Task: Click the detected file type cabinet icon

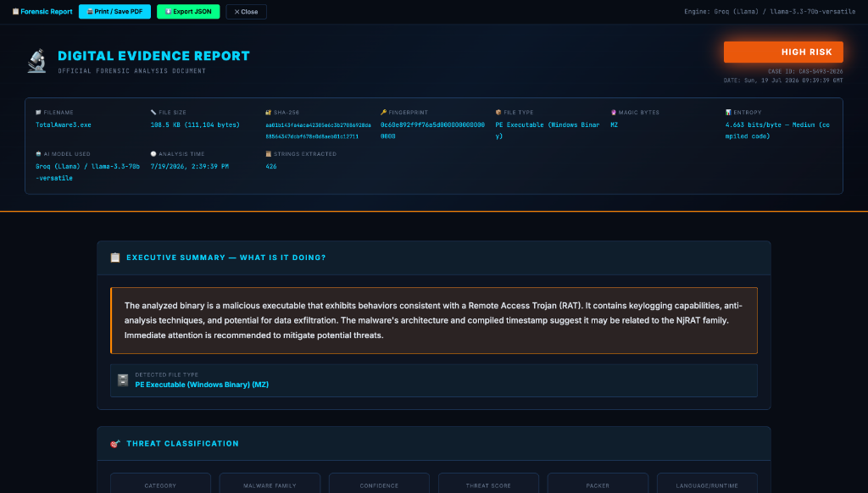Action: (x=123, y=380)
